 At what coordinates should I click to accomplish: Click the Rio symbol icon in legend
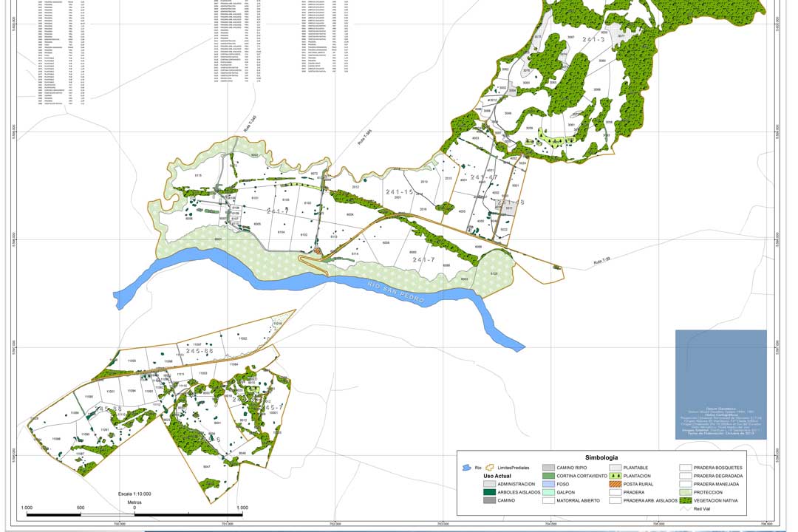(x=465, y=467)
